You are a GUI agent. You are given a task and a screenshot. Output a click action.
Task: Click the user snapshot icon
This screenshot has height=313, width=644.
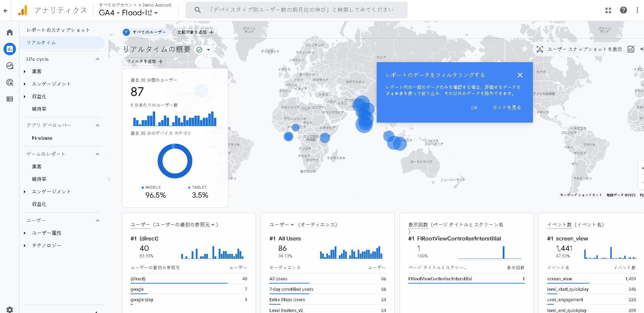540,49
